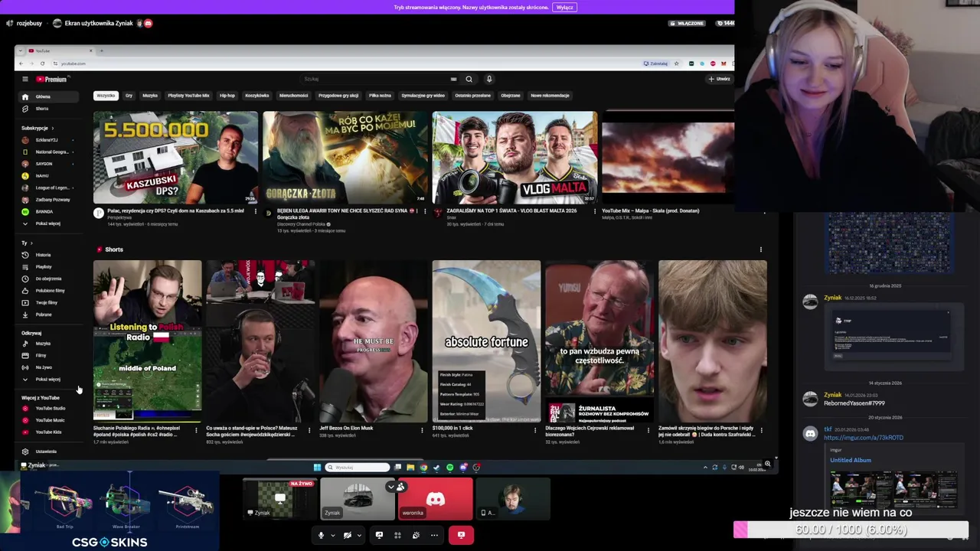Open the Ty section chevron
Screen dimensions: 980x551
pyautogui.click(x=31, y=243)
